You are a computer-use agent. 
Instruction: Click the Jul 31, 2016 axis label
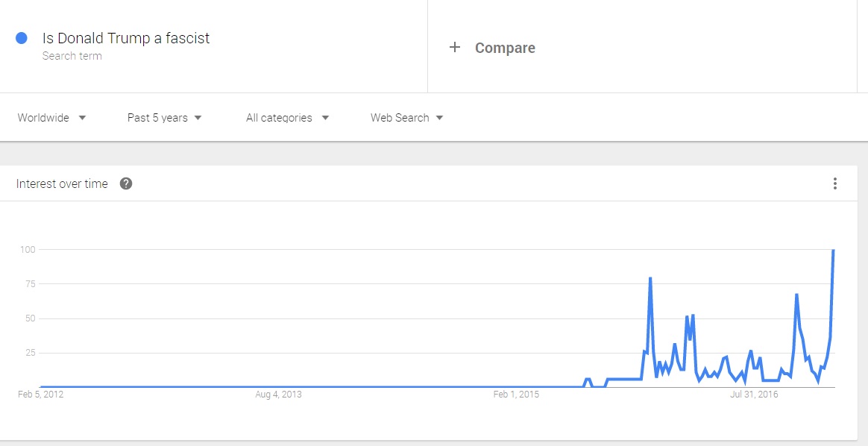pos(754,395)
